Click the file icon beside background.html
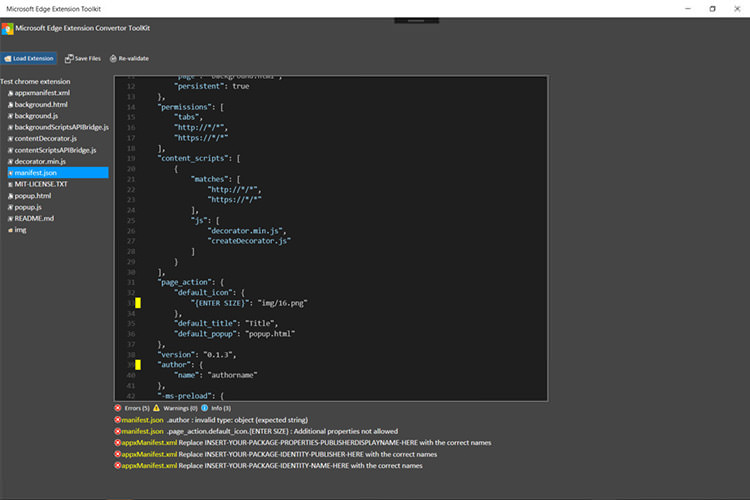The image size is (750, 500). pyautogui.click(x=10, y=105)
